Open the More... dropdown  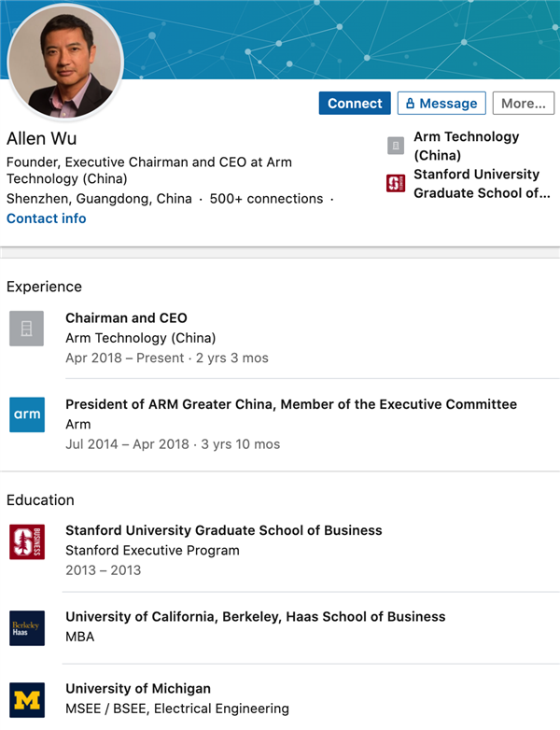523,104
